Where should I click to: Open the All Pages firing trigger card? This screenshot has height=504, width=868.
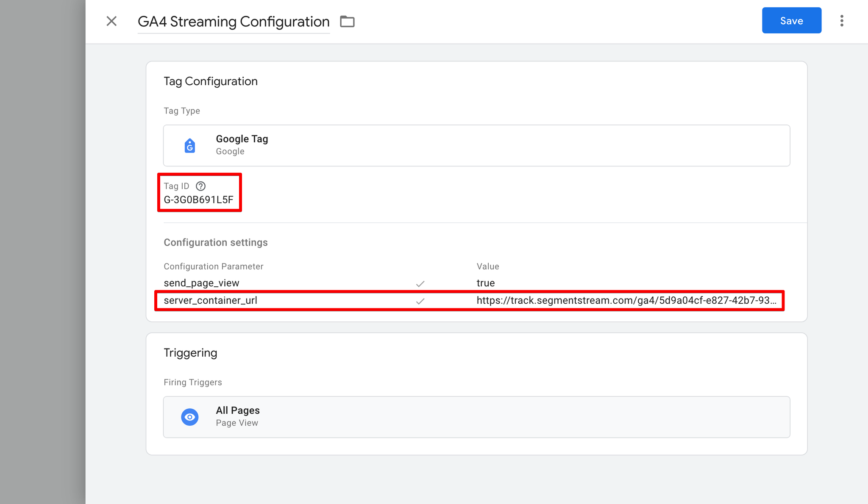pos(476,417)
